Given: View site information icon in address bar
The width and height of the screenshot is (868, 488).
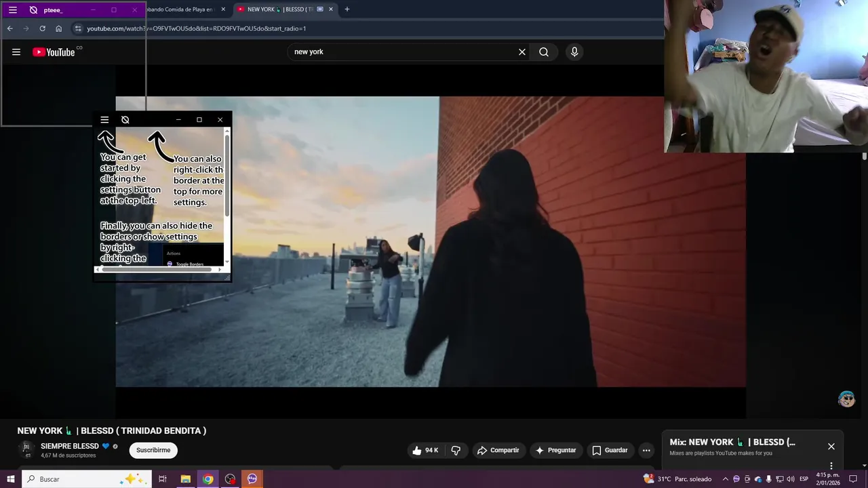Looking at the screenshot, I should (78, 28).
